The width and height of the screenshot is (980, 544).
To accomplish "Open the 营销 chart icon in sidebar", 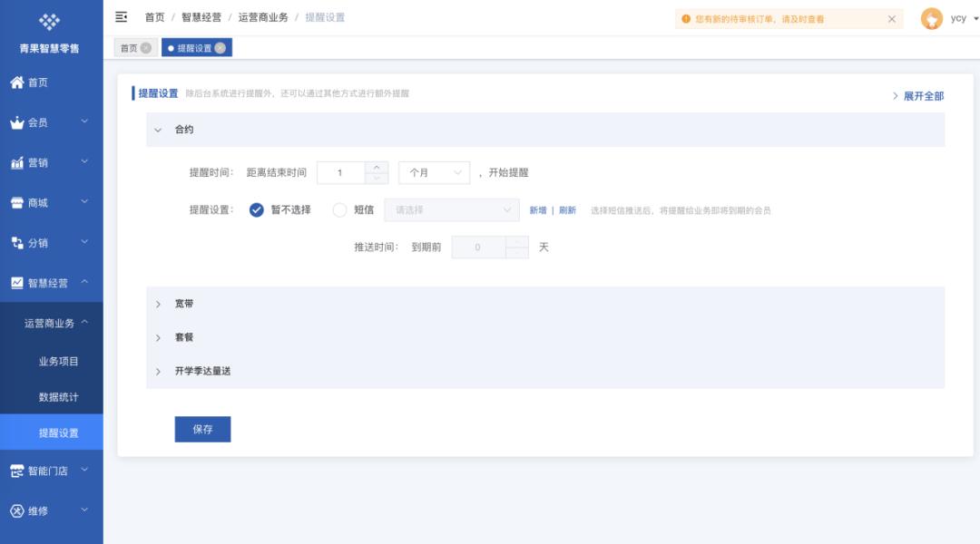I will [x=15, y=161].
